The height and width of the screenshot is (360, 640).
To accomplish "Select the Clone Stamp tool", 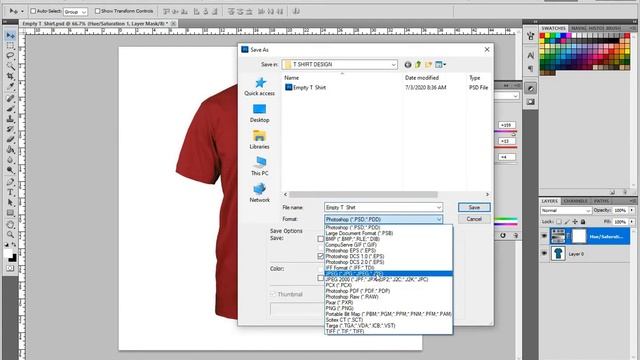I will click(10, 119).
